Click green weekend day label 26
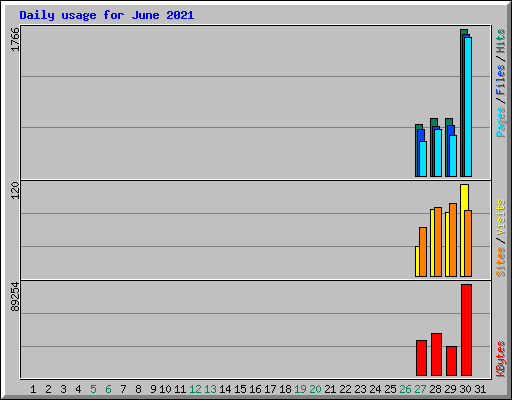Screen dimensions: 512x400 point(405,389)
